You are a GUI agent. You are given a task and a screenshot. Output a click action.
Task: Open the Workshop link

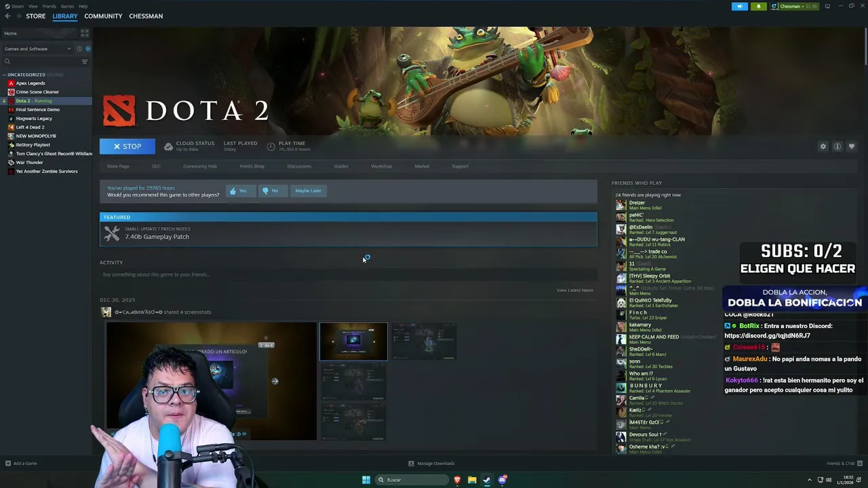point(381,166)
